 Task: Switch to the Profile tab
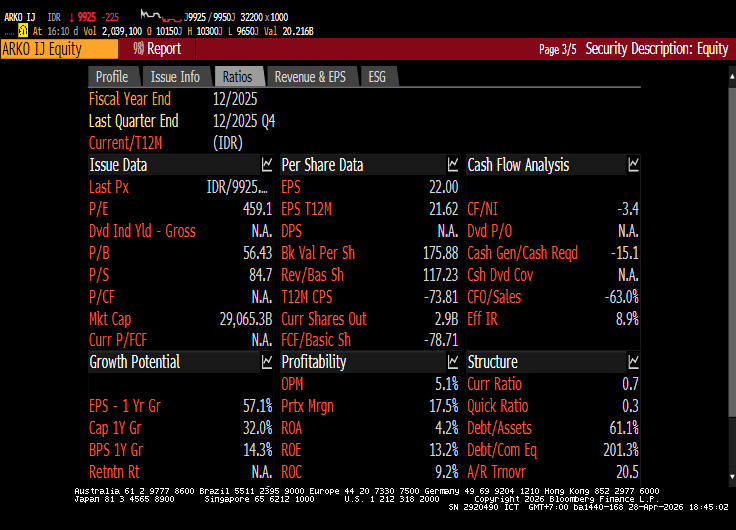click(111, 77)
